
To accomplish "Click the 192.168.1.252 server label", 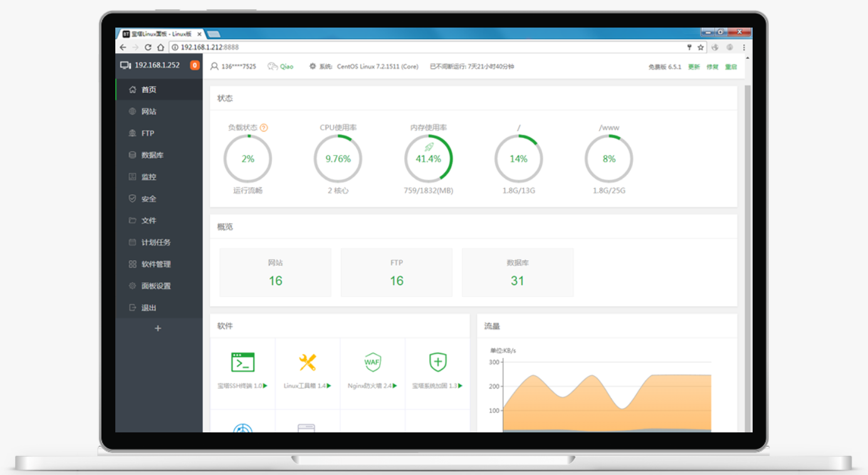I will click(157, 65).
